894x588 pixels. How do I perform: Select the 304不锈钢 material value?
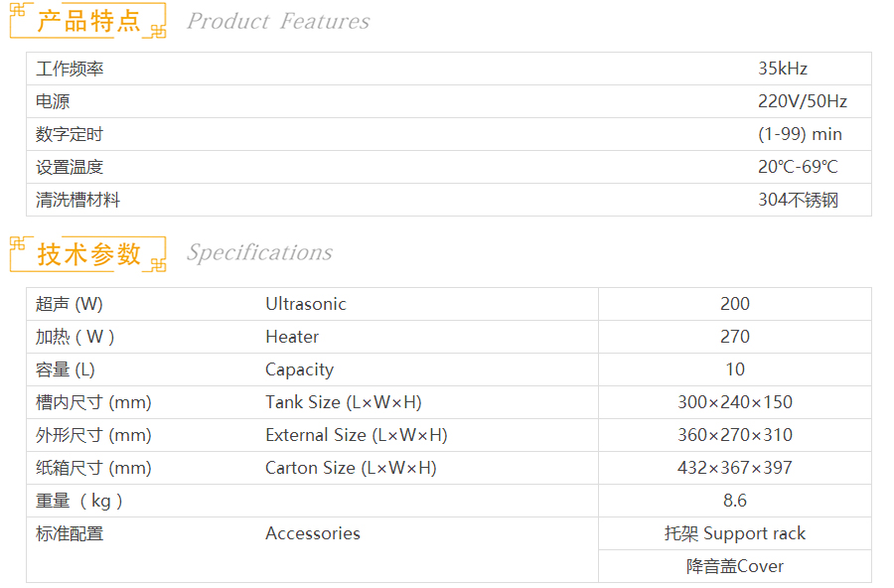(798, 200)
